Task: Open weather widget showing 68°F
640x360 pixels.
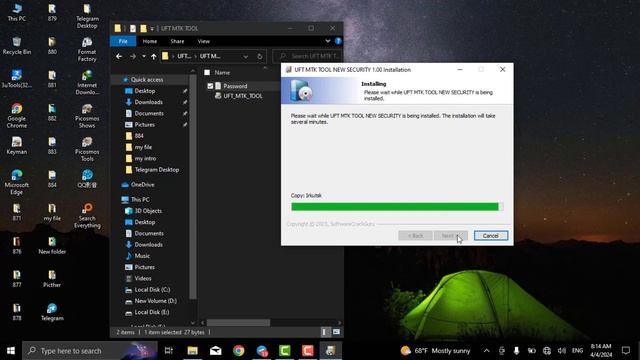Action: (435, 351)
